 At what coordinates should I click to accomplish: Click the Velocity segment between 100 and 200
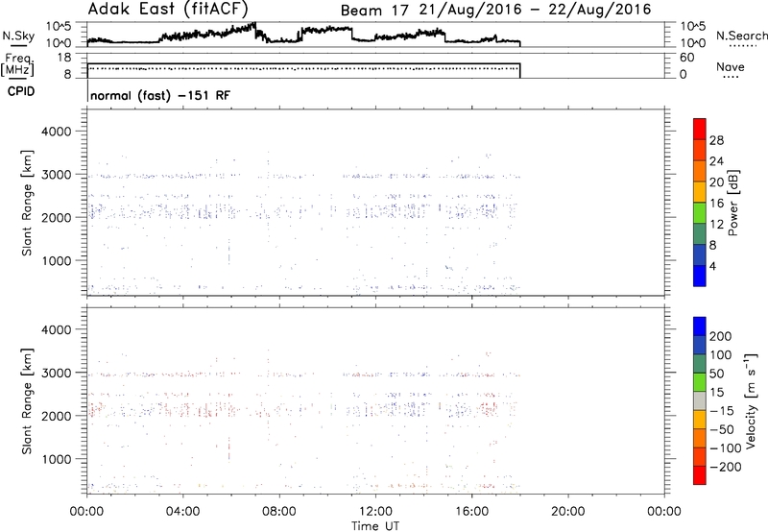[700, 345]
